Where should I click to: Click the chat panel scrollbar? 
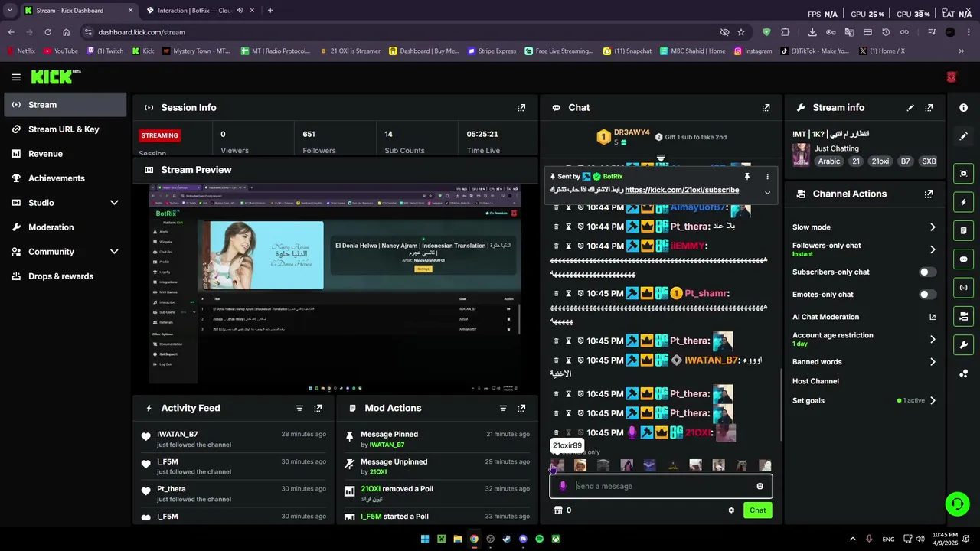pos(780,404)
